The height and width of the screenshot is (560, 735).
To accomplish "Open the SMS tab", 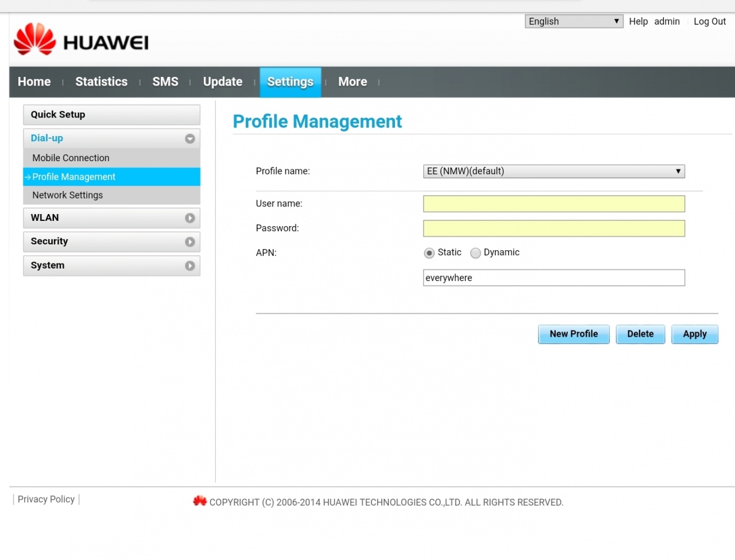I will pos(165,81).
